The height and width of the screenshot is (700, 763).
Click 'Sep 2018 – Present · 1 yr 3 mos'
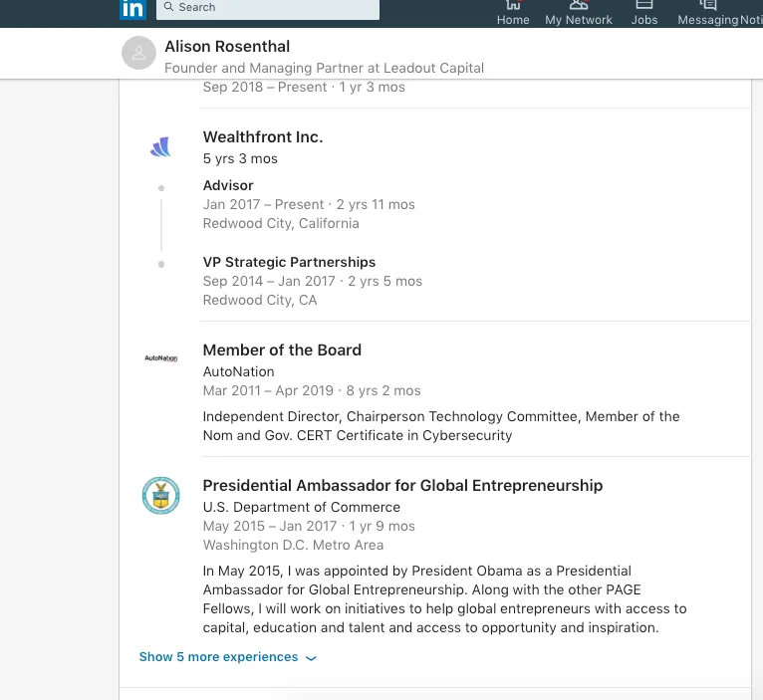tap(304, 87)
